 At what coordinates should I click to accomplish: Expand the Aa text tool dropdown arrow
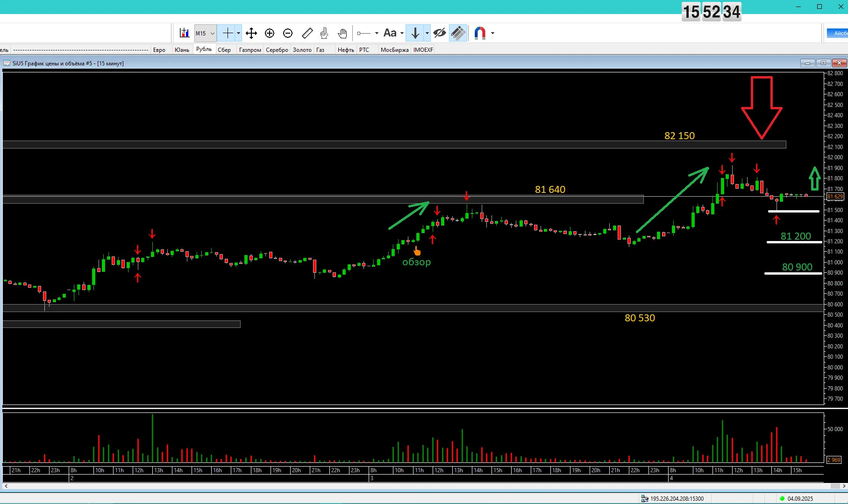[x=402, y=33]
